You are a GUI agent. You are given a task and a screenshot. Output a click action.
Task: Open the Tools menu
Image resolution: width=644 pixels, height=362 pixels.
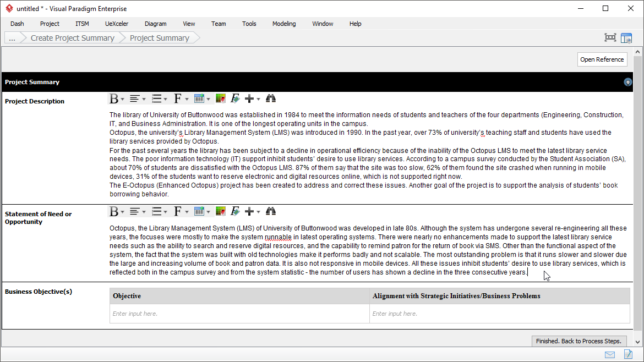(x=249, y=24)
